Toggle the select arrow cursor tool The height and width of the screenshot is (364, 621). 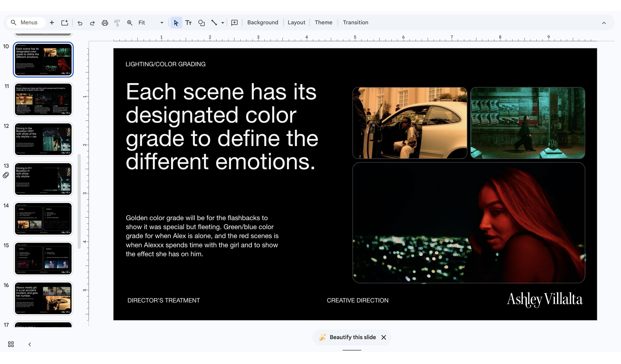[176, 23]
